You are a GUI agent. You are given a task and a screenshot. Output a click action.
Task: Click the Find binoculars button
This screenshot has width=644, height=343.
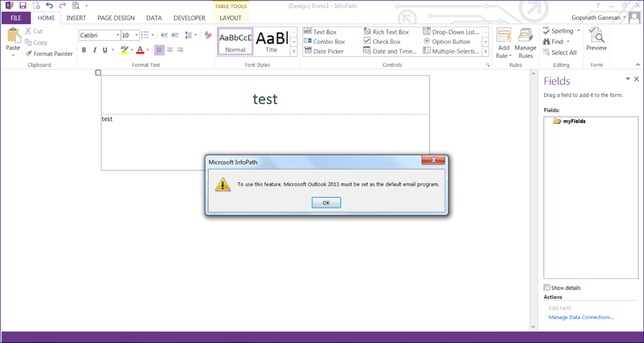[553, 42]
